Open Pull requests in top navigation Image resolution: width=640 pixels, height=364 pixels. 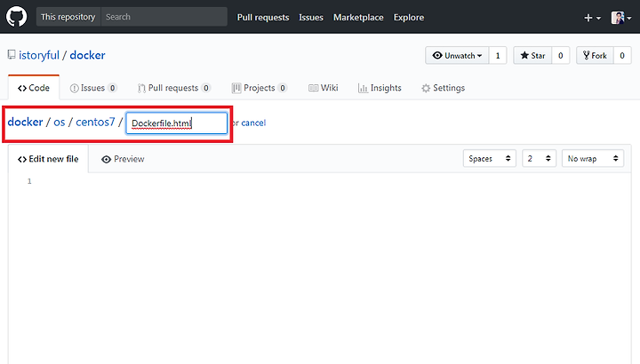pyautogui.click(x=263, y=17)
